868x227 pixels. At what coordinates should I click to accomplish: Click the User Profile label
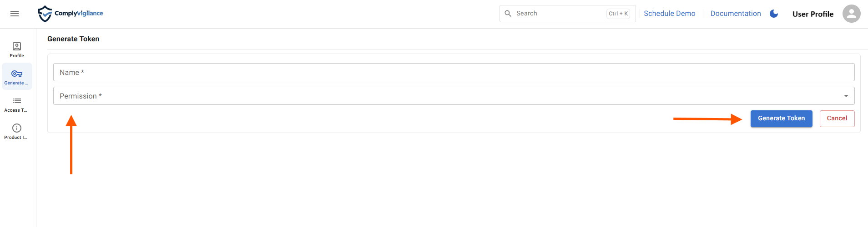click(812, 14)
